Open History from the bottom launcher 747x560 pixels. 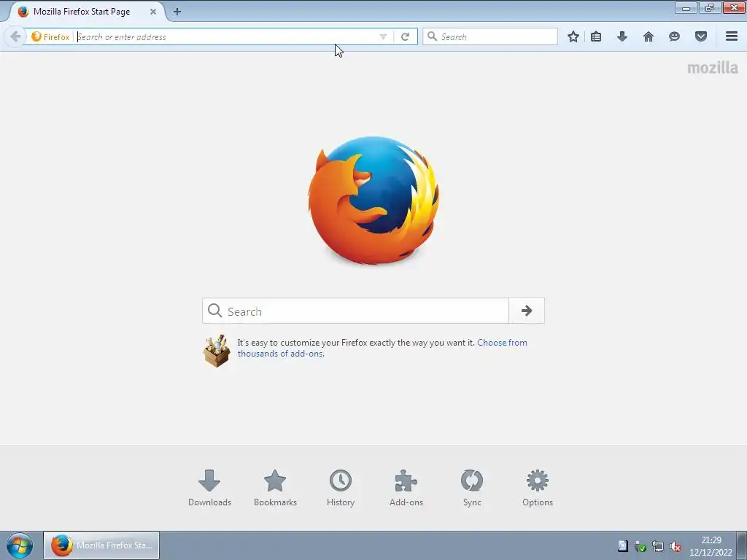(341, 488)
